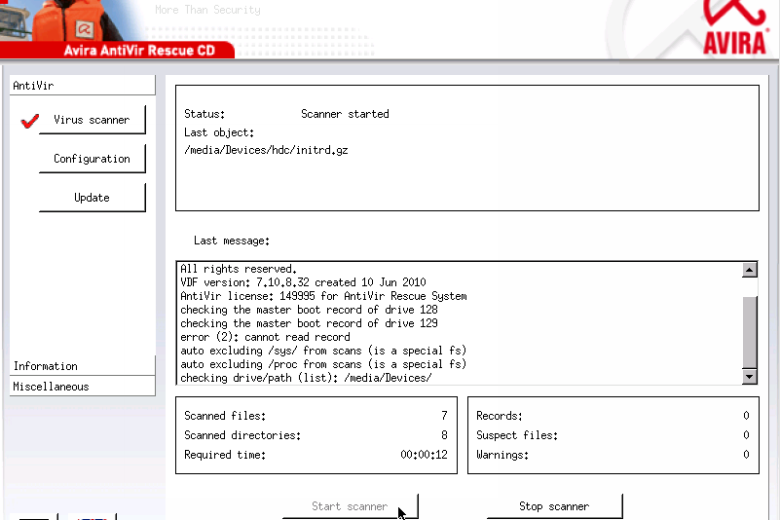Image resolution: width=780 pixels, height=520 pixels.
Task: Select the 'All rights reserved.' log line
Action: 238,269
